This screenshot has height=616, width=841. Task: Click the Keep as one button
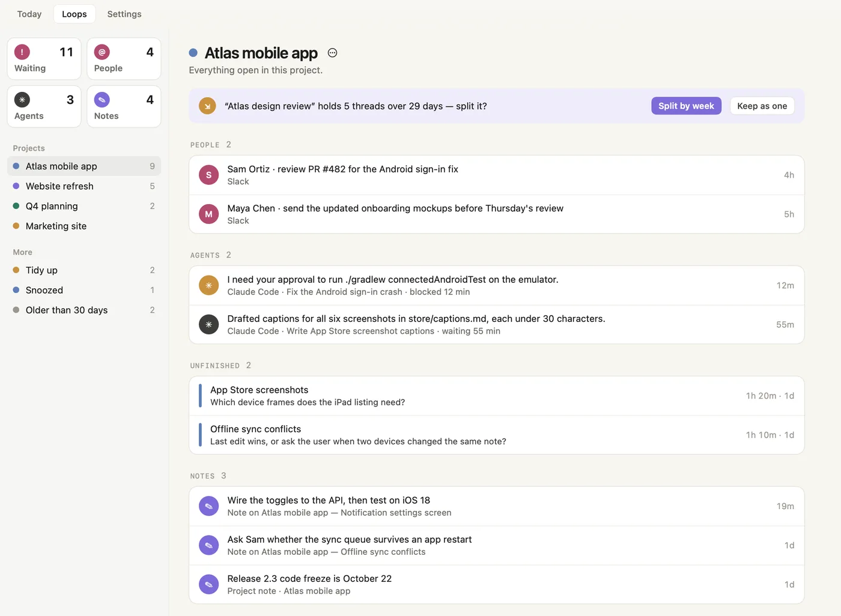pos(762,106)
